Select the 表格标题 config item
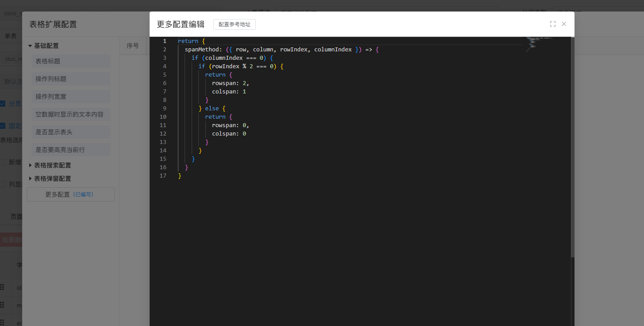 (x=71, y=61)
